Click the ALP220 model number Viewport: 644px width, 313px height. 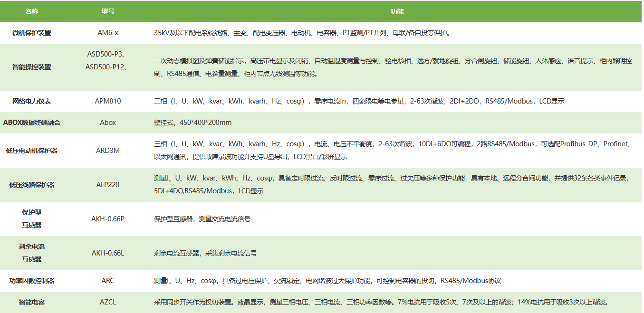coord(108,185)
